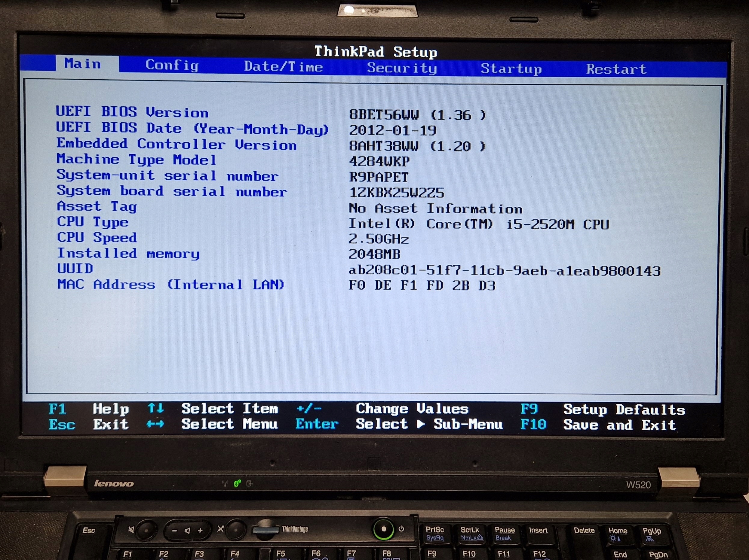Tap the physical F12 key
Image resolution: width=749 pixels, height=560 pixels.
pyautogui.click(x=540, y=554)
